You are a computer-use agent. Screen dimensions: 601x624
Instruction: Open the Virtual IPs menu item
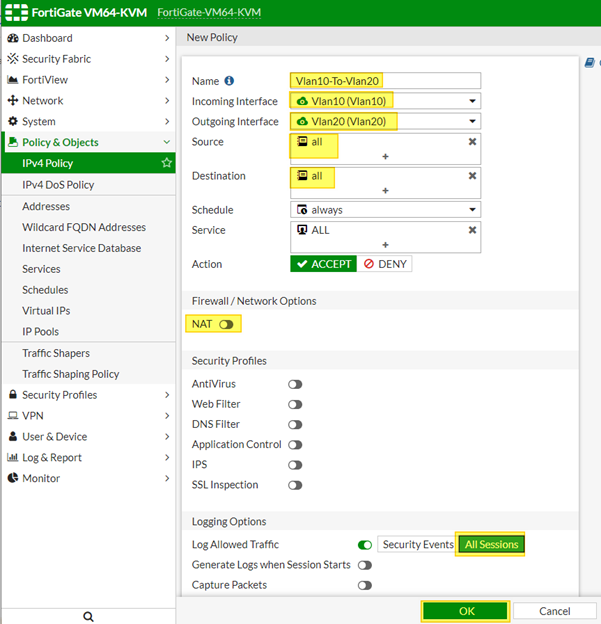click(88, 310)
